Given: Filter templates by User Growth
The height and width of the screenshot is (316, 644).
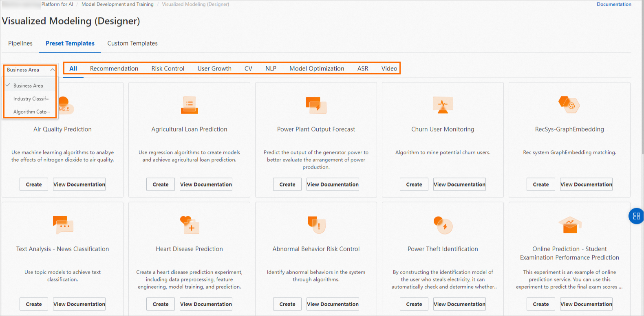Looking at the screenshot, I should click(x=214, y=68).
